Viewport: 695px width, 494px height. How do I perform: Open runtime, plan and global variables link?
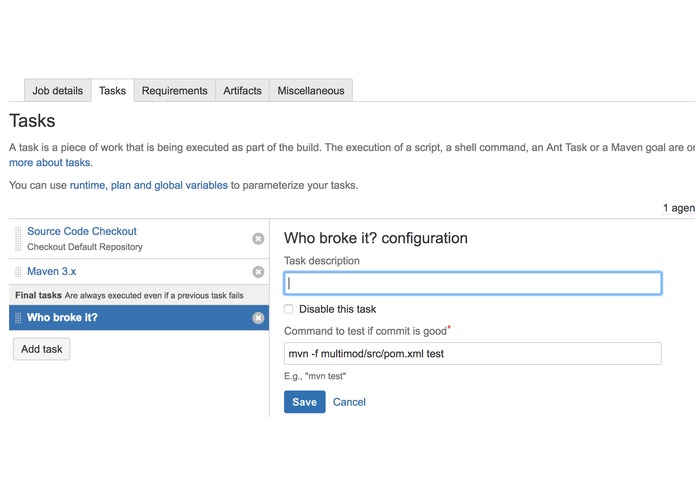tap(148, 185)
